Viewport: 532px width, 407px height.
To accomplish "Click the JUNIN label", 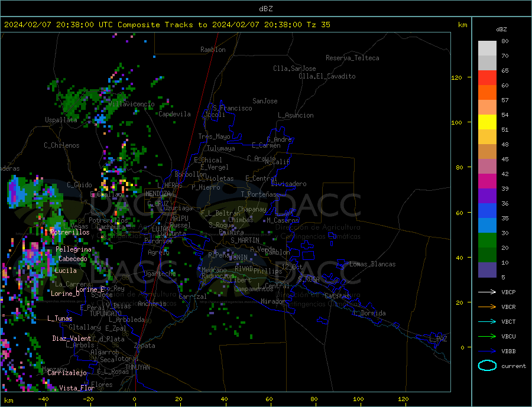I will tap(238, 258).
